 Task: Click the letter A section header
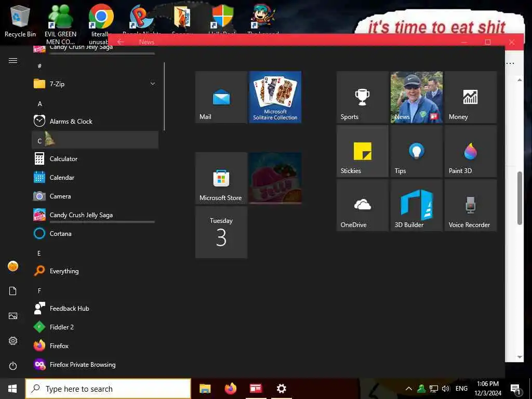click(x=95, y=103)
